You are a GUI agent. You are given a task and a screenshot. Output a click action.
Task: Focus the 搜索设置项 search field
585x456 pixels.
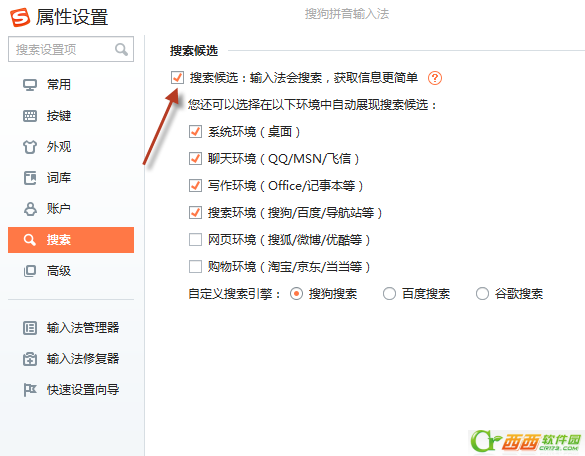coord(71,49)
